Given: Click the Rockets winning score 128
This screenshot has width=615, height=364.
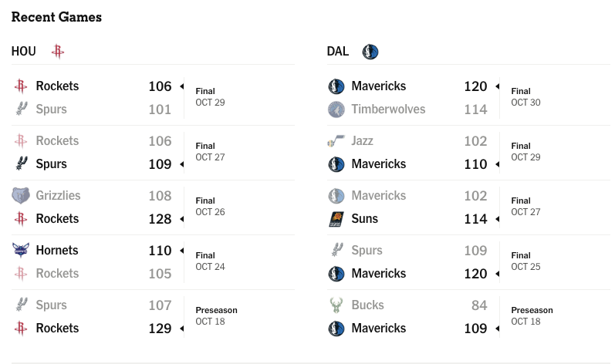Looking at the screenshot, I should [x=160, y=219].
